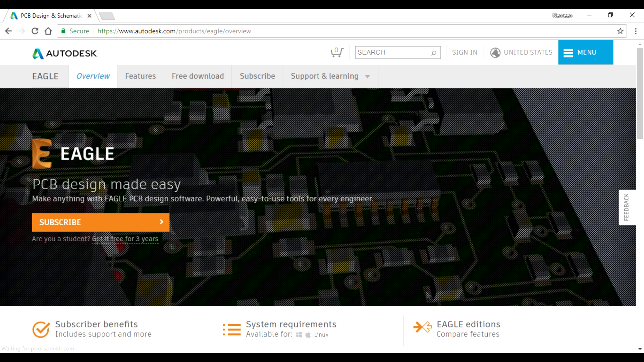Go back with the browser back arrow
Screen dimensions: 644x362
pyautogui.click(x=8, y=31)
